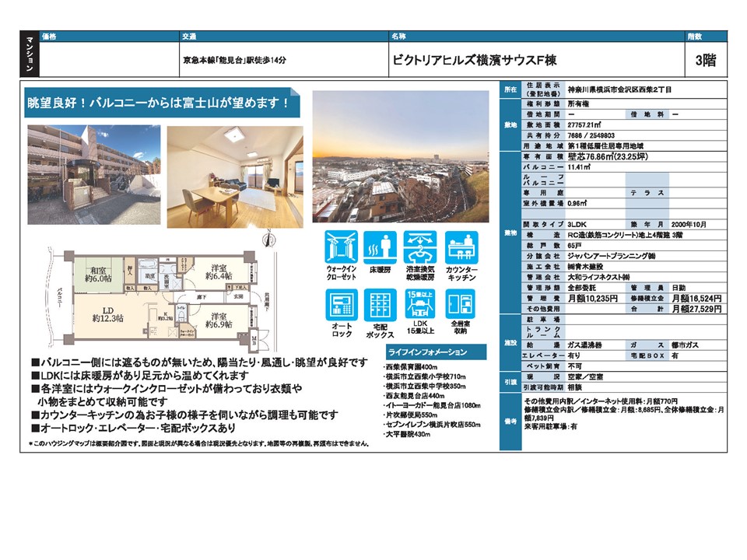Select the 床暖房 floor heating icon
Viewport: 747px width, 560px height.
(x=380, y=249)
